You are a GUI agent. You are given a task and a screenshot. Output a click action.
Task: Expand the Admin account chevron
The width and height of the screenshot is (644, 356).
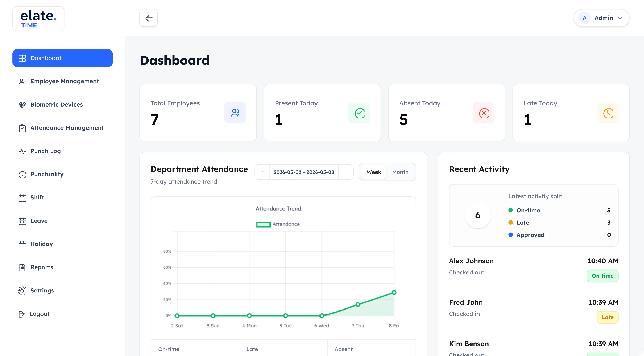click(620, 18)
